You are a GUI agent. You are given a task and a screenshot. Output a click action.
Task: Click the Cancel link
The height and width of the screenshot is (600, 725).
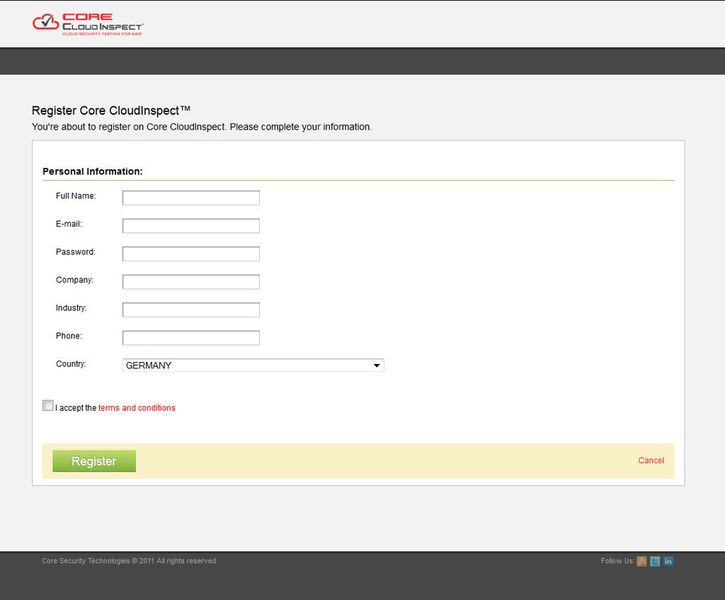tap(651, 460)
